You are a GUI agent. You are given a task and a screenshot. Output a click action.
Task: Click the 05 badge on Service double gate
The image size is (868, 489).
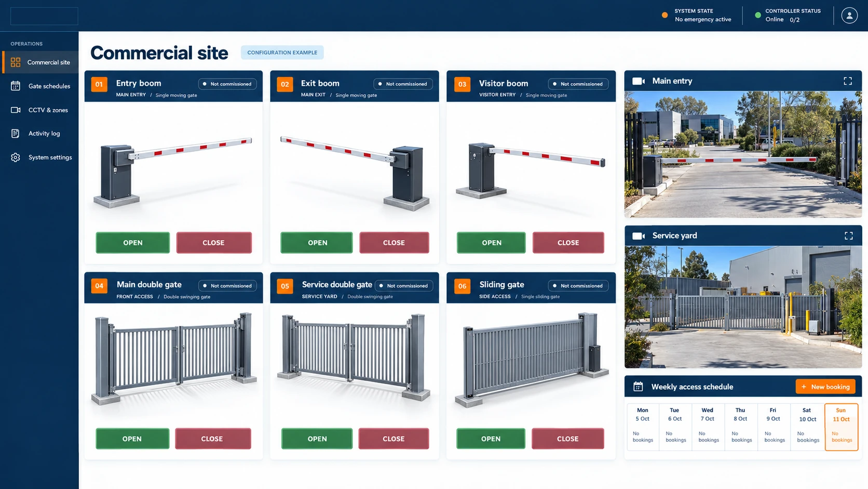click(285, 286)
